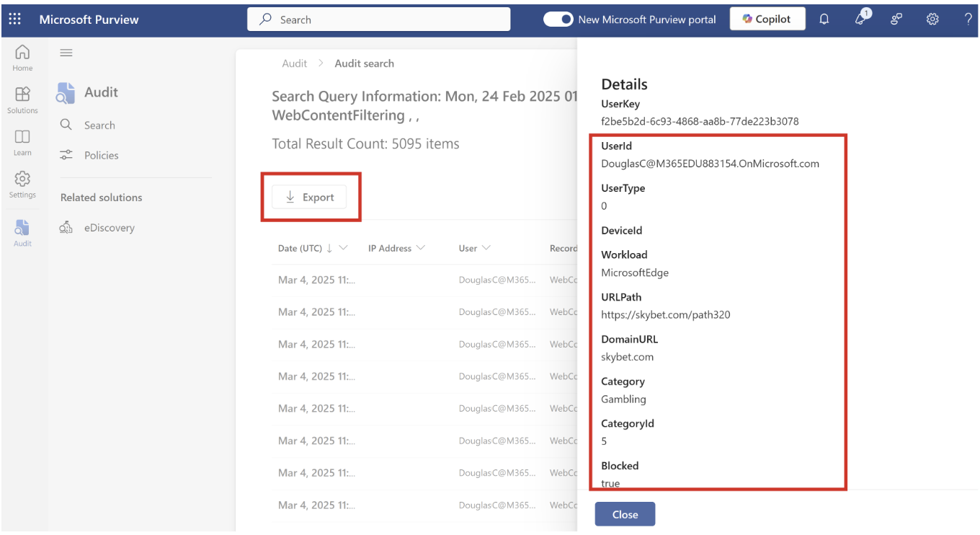
Task: Collapse the Audit navigation with the hamburger
Action: 66,52
